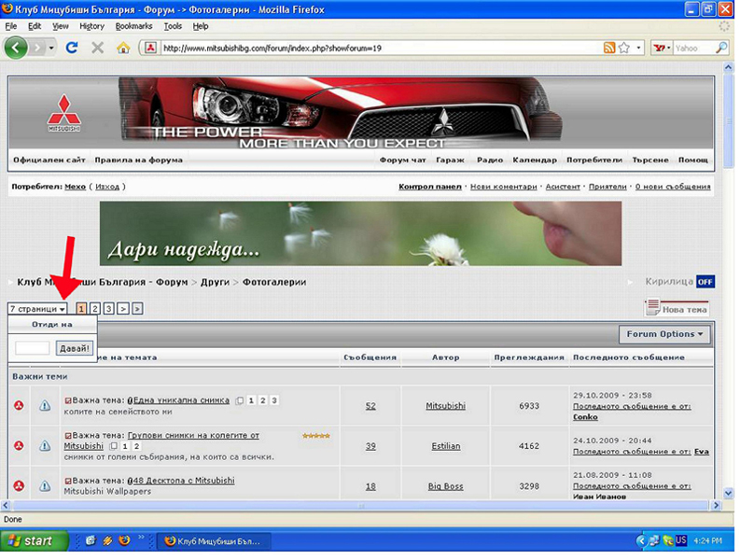Go to page 2 of the forum
Screen dimensions: 740x560
(x=95, y=308)
